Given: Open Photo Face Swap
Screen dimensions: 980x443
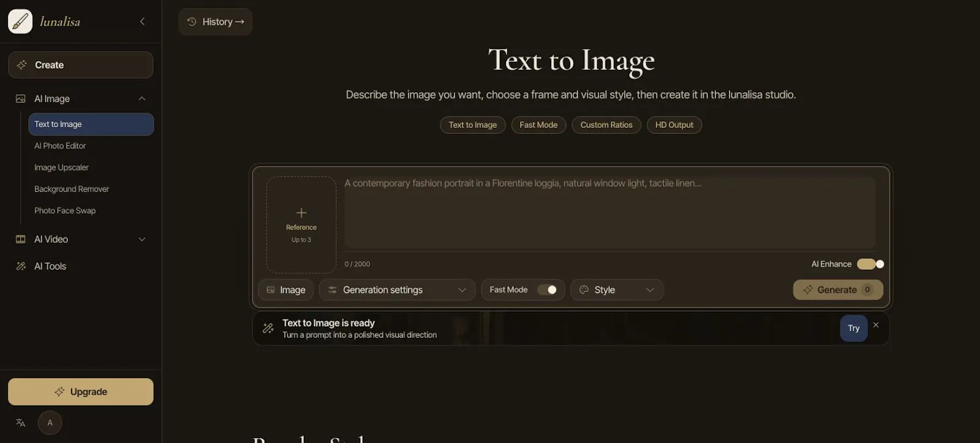Looking at the screenshot, I should (x=65, y=210).
